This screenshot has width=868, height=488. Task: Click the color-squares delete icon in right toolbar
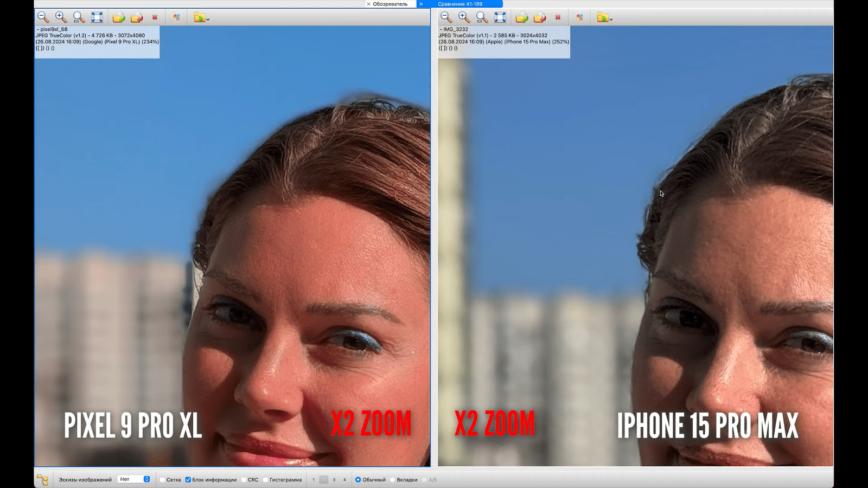[x=580, y=17]
